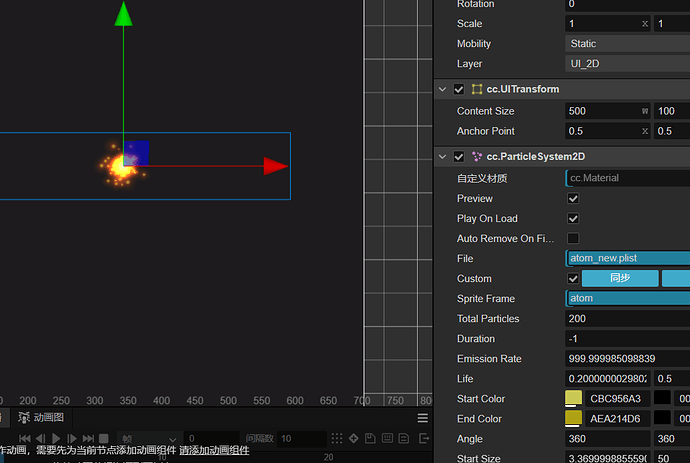690x463 pixels.
Task: Click the cc.ParticleSystem2D component icon
Action: point(477,157)
